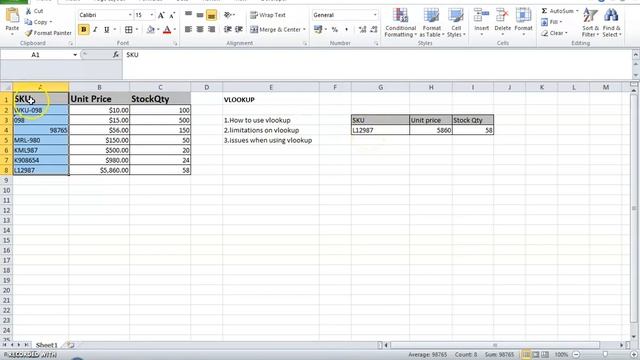Image resolution: width=640 pixels, height=360 pixels.
Task: Click the zoom out minus button
Action: tap(576, 355)
